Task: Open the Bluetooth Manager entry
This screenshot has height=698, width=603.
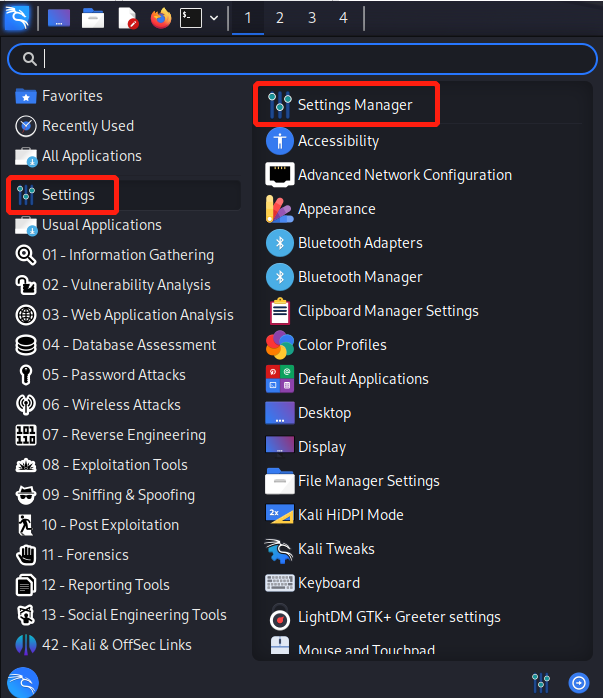Action: pos(360,277)
